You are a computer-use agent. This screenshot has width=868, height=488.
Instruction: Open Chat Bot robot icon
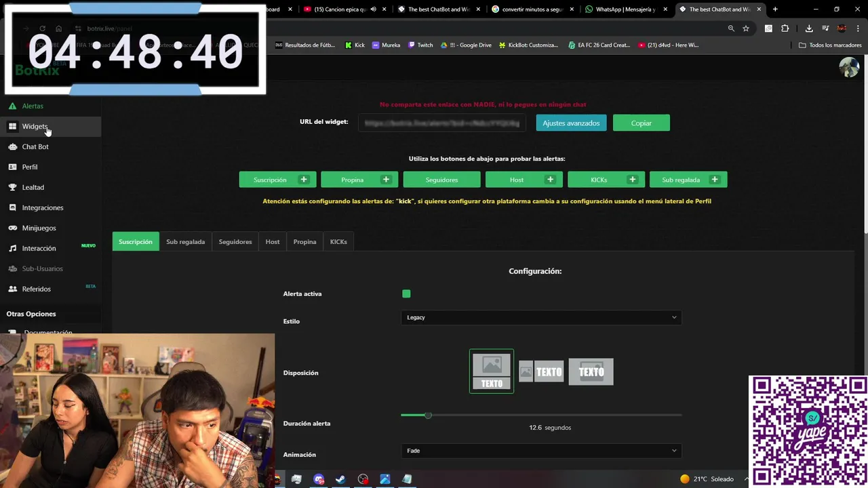pos(12,146)
